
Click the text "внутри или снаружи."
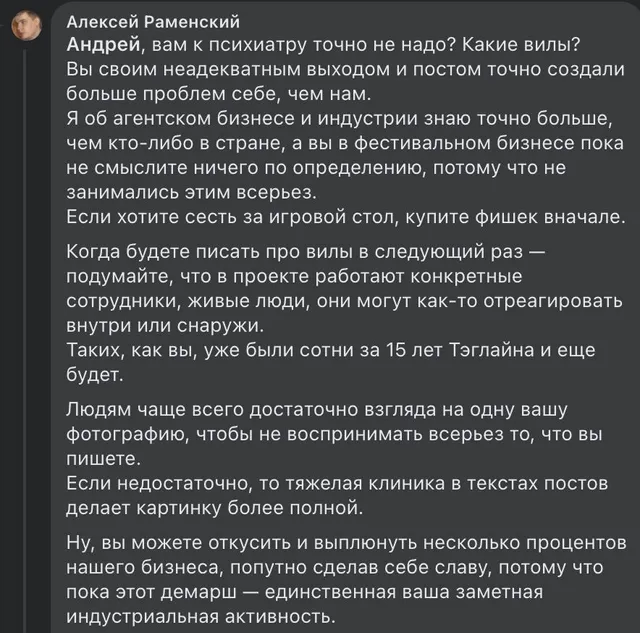coord(165,326)
